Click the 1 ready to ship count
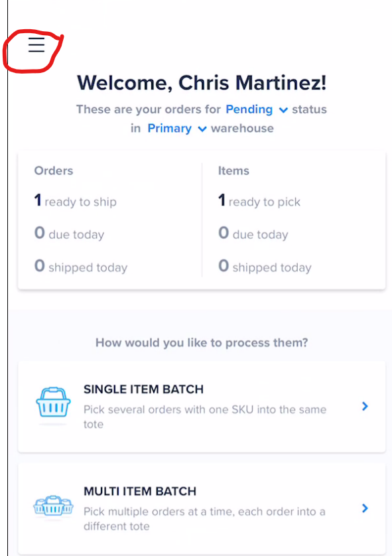Screen dimensions: 392x556 pos(75,200)
